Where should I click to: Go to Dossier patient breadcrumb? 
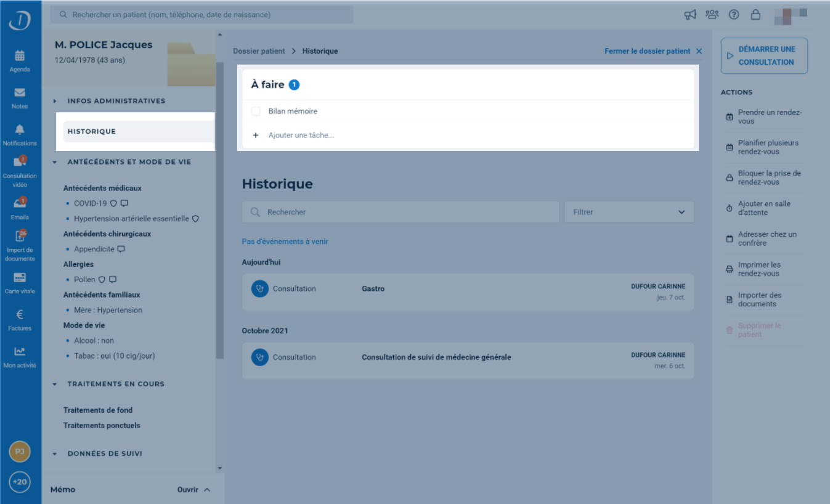pyautogui.click(x=259, y=51)
